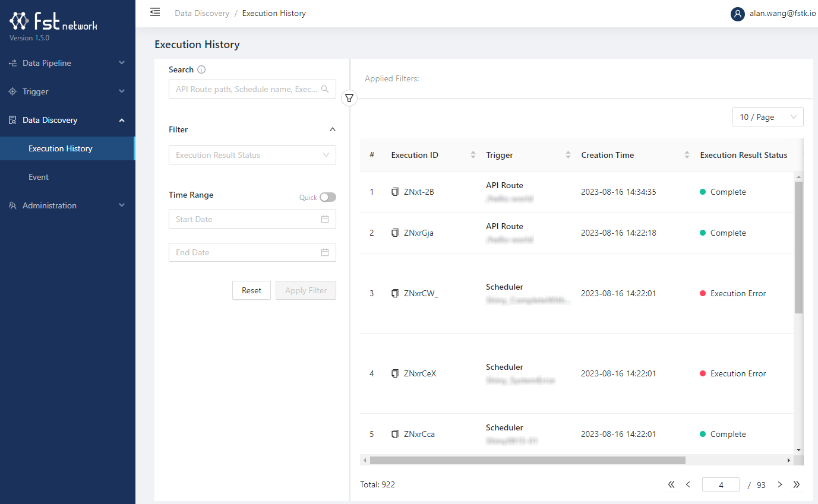
Task: Collapse the sidebar with the hamburger icon
Action: point(155,12)
